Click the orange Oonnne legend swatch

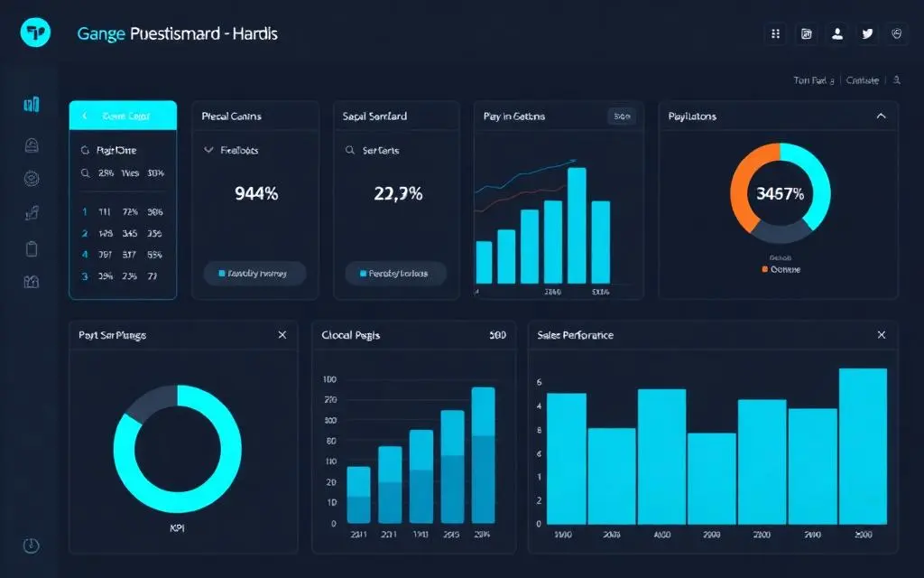tap(765, 269)
